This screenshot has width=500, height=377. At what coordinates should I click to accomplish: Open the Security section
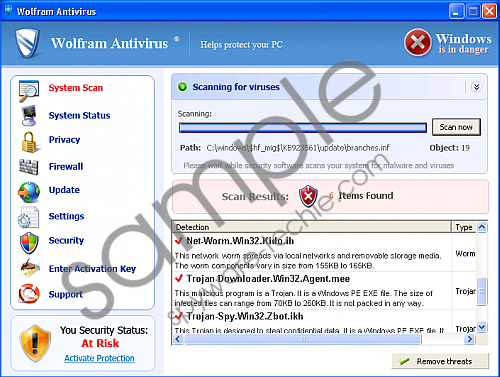(66, 240)
